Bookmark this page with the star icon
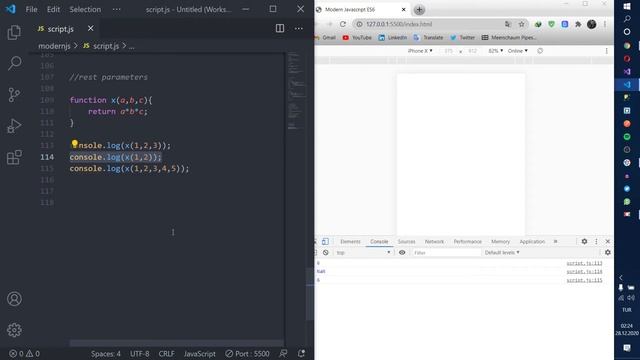Screen dimensions: 640x360 521,24
